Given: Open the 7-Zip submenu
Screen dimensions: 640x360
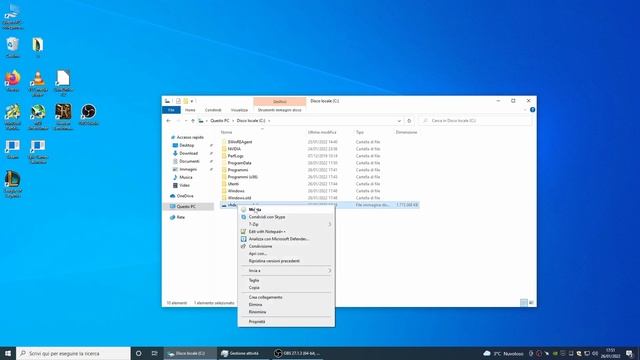Looking at the screenshot, I should [x=286, y=224].
